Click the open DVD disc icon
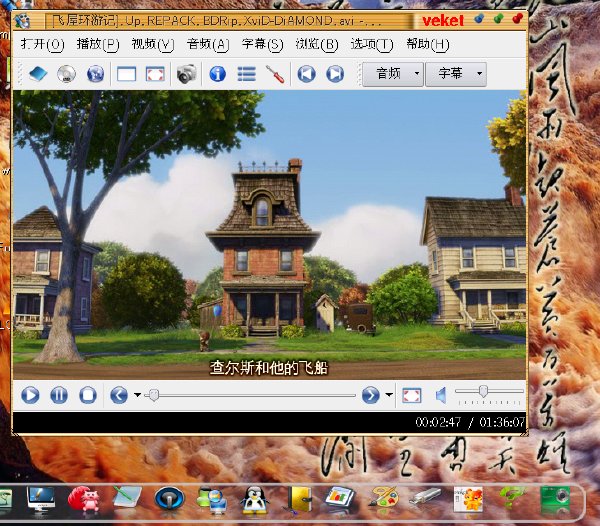Screen dimensions: 600x526 click(66, 74)
